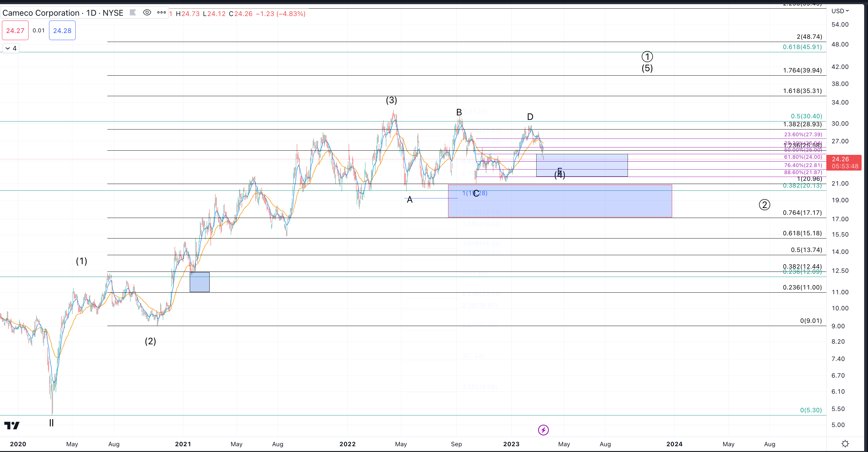Screen dimensions: 868x452
Task: Select the (5) wave label
Action: pyautogui.click(x=647, y=68)
